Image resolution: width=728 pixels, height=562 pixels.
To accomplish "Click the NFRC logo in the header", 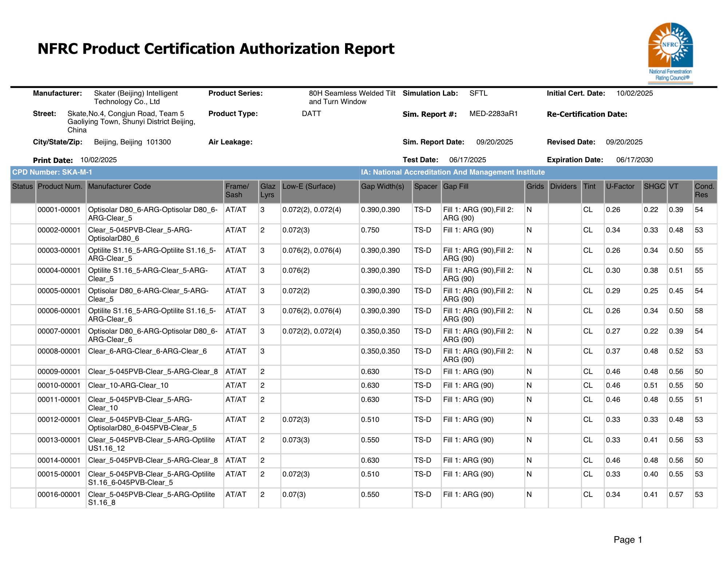I will tap(670, 53).
